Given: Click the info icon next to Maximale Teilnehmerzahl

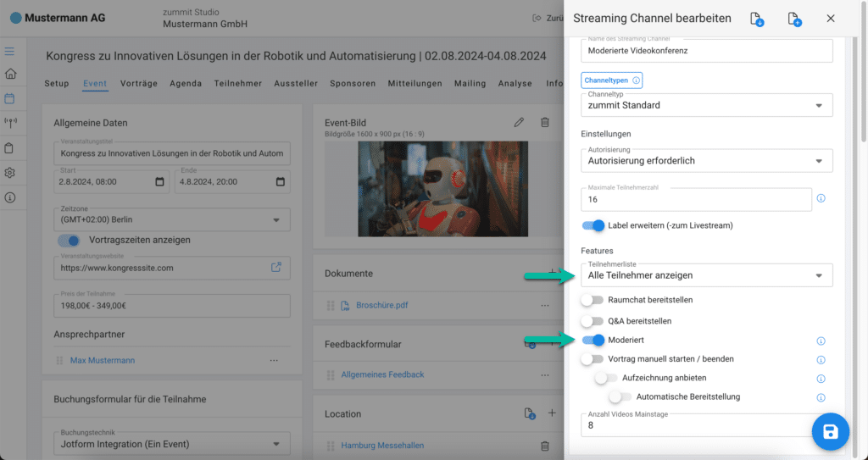Looking at the screenshot, I should 821,199.
